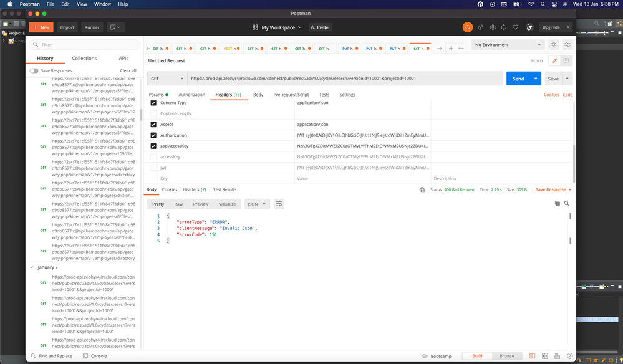Click the blue Send button
The width and height of the screenshot is (623, 364).
518,79
